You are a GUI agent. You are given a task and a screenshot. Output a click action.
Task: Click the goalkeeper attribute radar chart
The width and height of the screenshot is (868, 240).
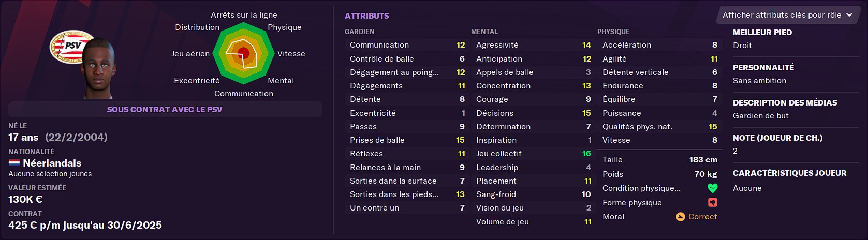coord(243,54)
